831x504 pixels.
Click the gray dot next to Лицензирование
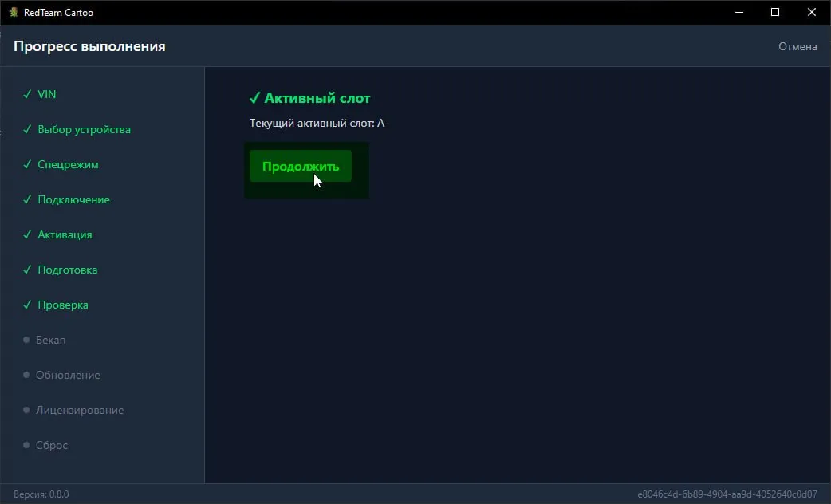[x=26, y=410]
